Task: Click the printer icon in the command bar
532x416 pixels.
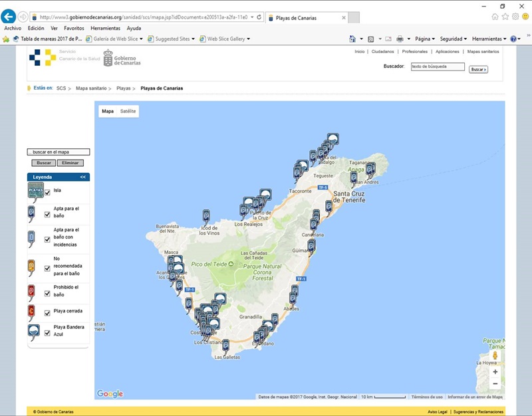Action: pos(400,39)
